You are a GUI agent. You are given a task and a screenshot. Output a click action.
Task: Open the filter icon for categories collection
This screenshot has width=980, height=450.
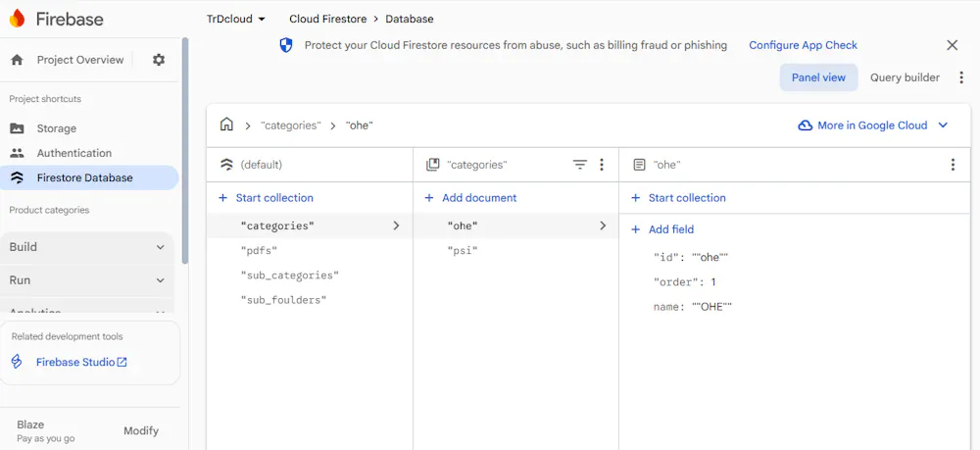(580, 165)
